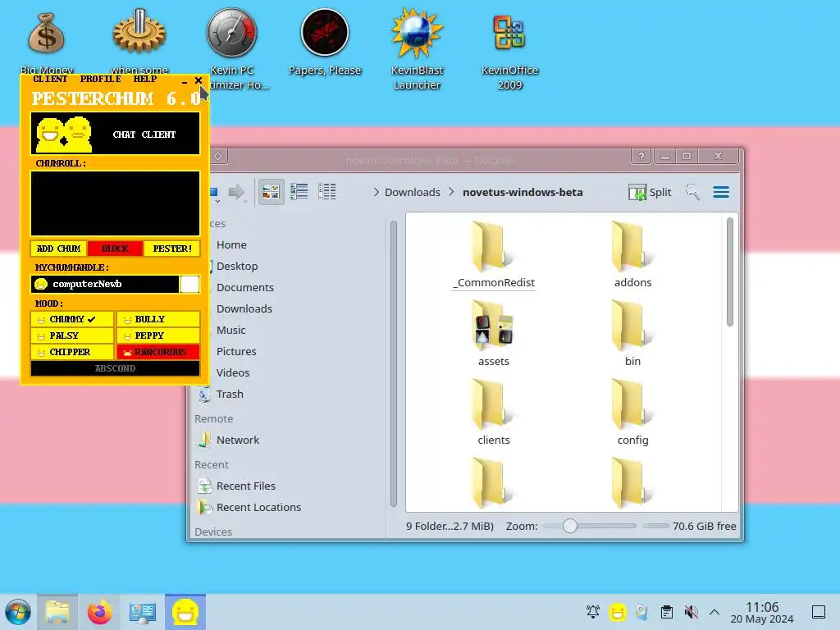Minimize the Pesterchum window
This screenshot has height=630, width=840.
185,81
